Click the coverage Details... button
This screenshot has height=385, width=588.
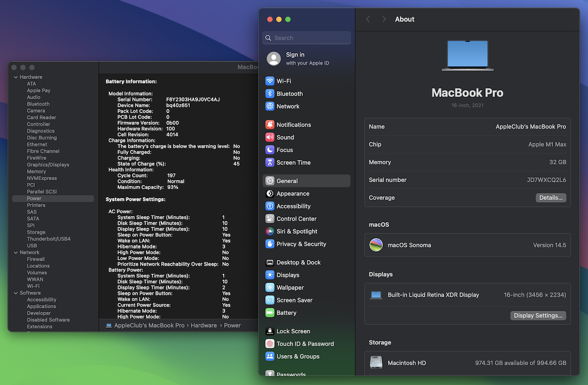tap(551, 198)
